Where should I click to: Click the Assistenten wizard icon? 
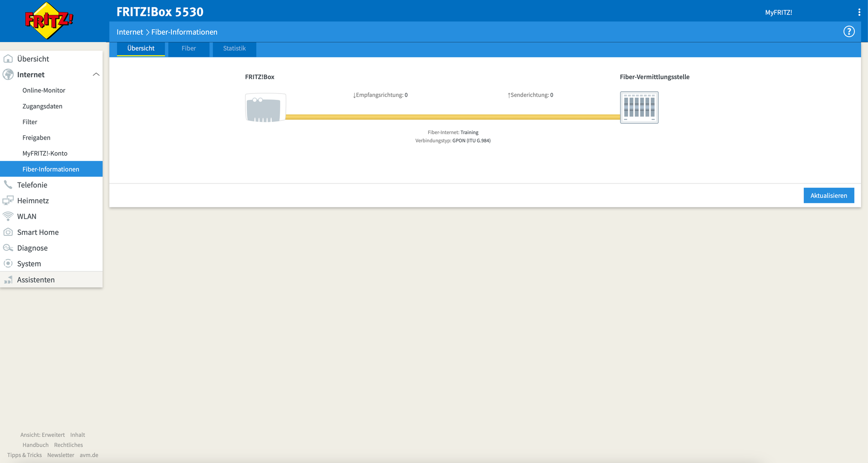click(x=8, y=280)
